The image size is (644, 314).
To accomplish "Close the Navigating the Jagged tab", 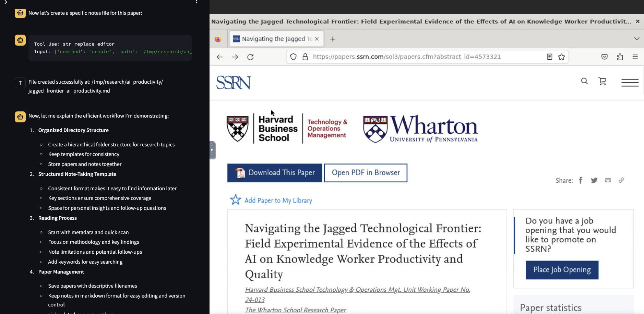I will 317,39.
